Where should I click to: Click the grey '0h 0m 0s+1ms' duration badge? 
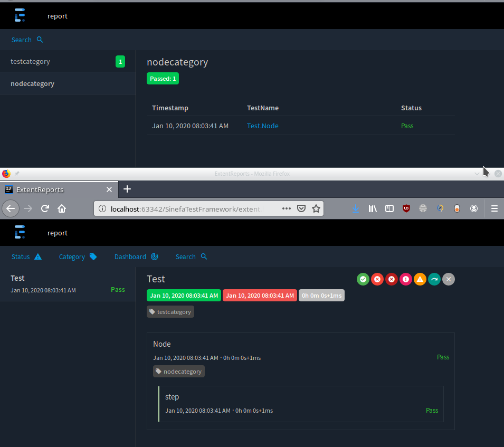click(x=321, y=296)
